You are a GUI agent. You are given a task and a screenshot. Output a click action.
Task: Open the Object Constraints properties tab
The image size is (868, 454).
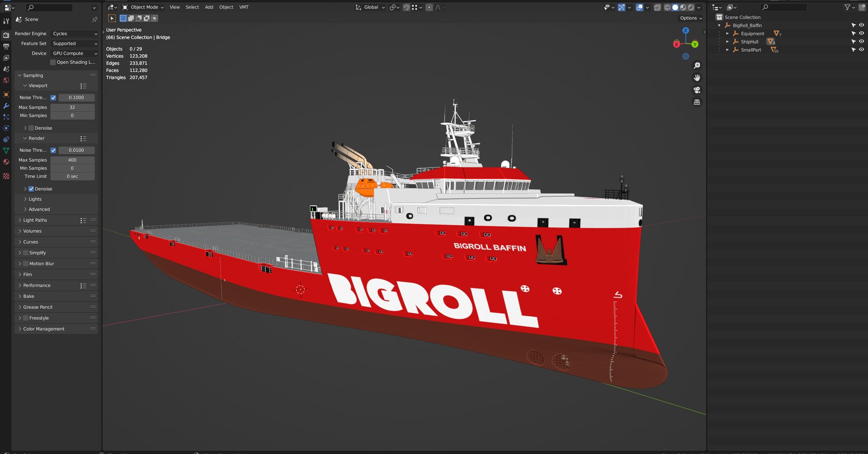click(x=6, y=140)
